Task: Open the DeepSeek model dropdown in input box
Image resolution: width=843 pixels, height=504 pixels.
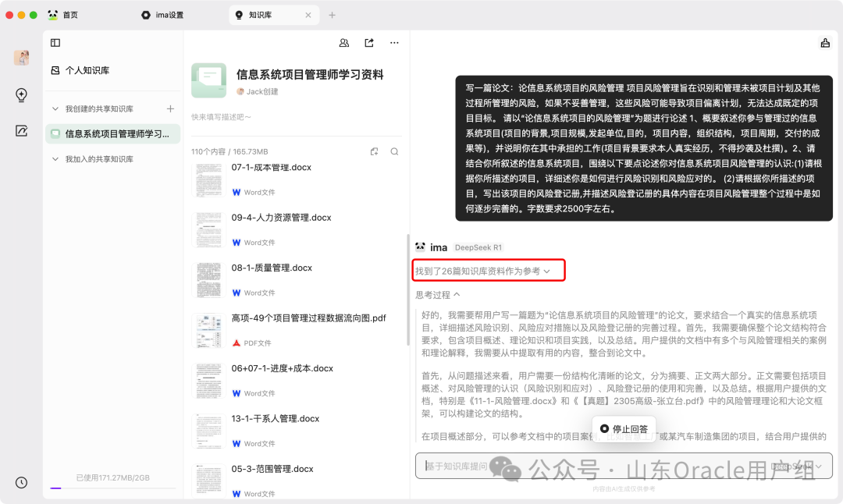Action: pyautogui.click(x=797, y=466)
